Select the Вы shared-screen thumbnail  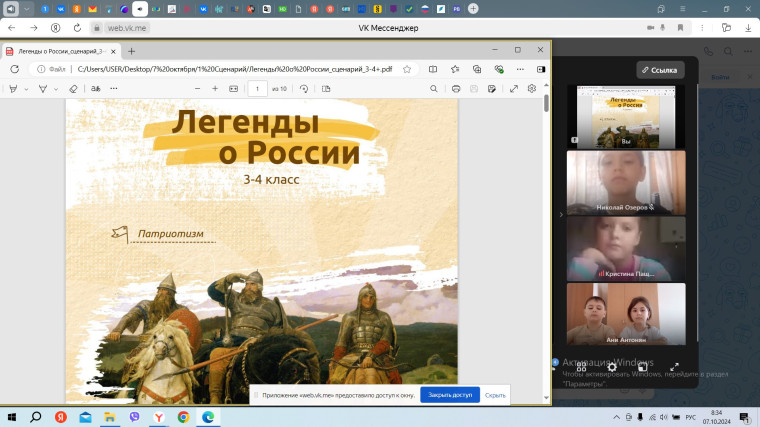click(626, 117)
